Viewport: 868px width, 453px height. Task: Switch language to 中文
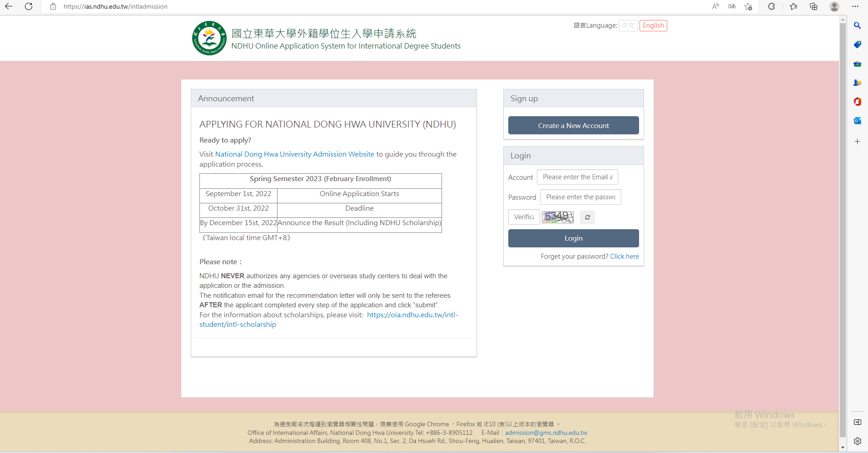[x=628, y=25]
